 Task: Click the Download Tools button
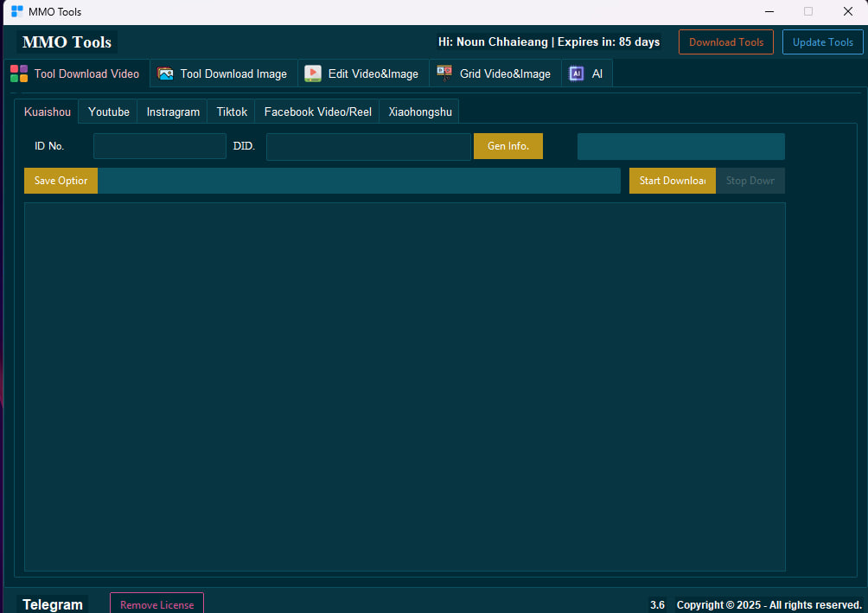726,42
